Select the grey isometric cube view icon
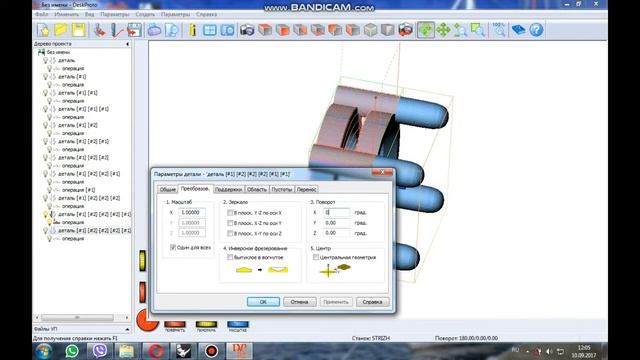Viewport: 640px width, 360px height. (370, 30)
